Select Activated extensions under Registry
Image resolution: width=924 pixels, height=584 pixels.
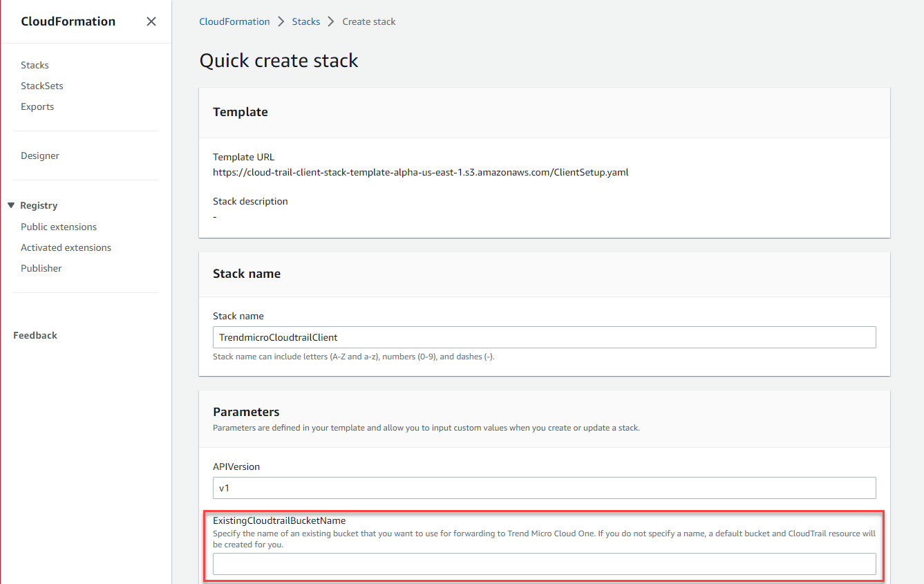(66, 247)
